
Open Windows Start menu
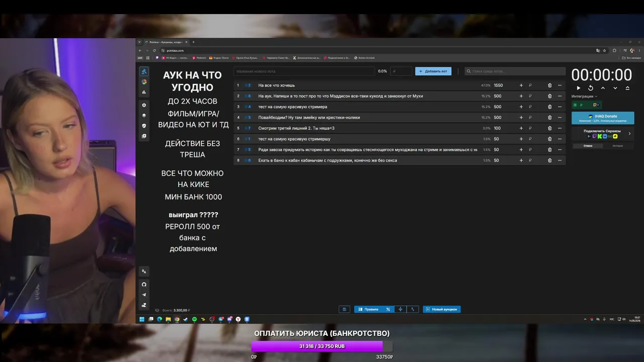[x=142, y=319]
